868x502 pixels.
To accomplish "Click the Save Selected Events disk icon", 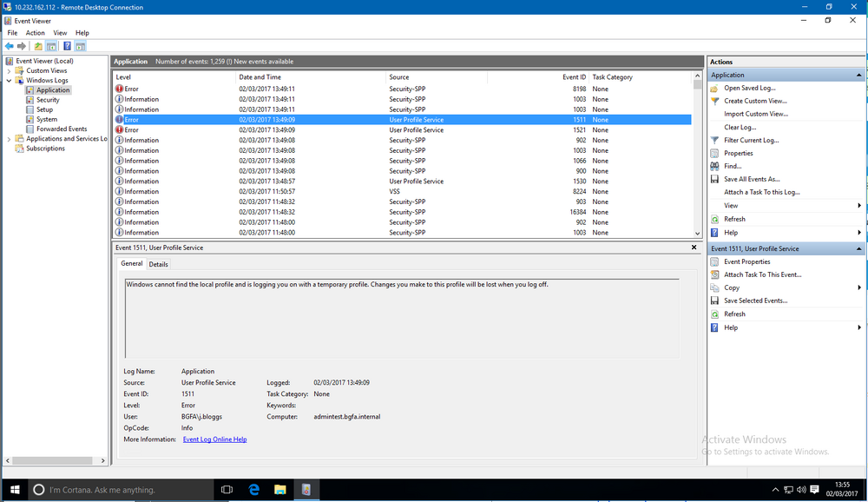I will [714, 301].
